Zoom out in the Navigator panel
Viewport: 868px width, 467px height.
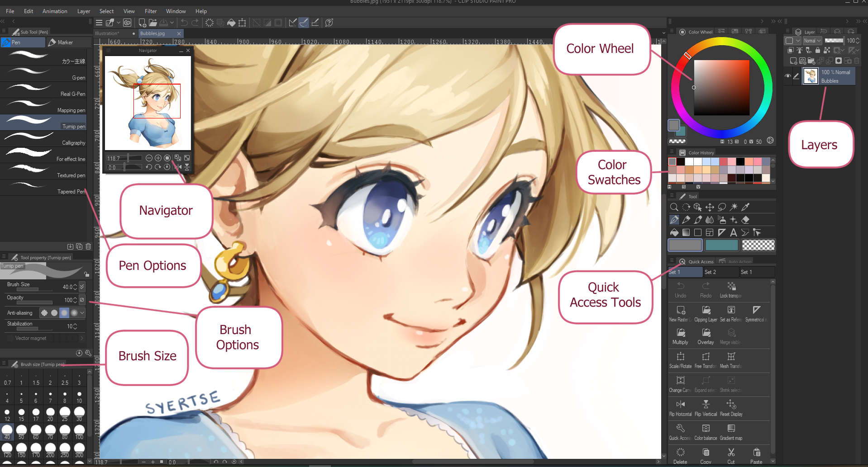click(x=149, y=158)
